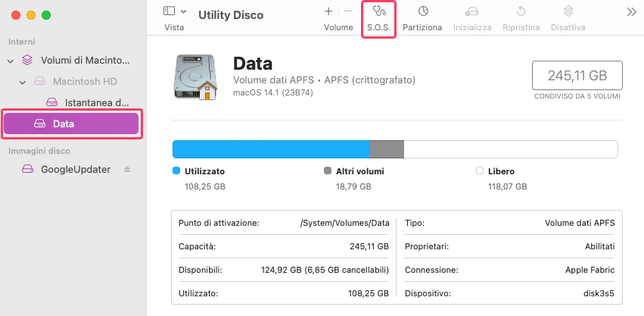Image resolution: width=644 pixels, height=316 pixels.
Task: Select the GoogleUpdater disk image
Action: (x=76, y=169)
